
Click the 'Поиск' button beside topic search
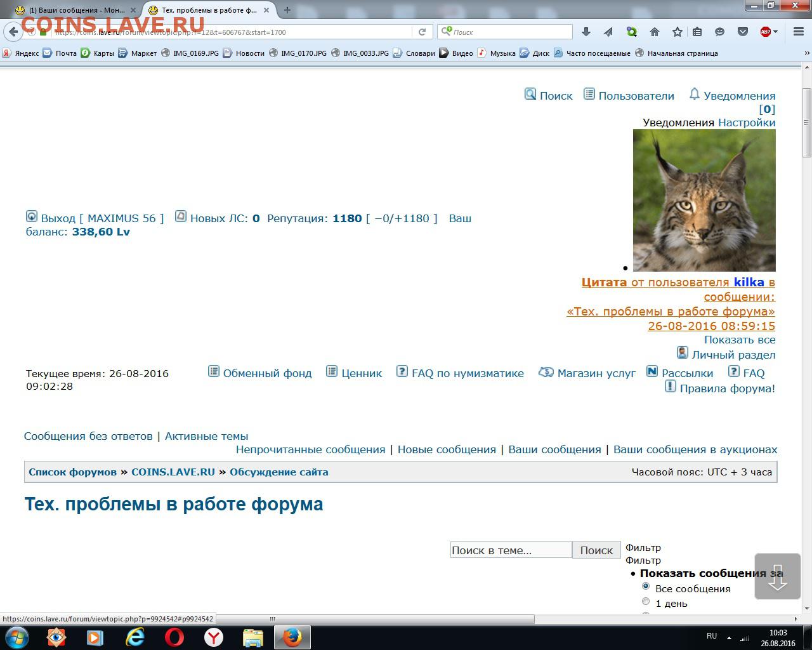click(596, 550)
